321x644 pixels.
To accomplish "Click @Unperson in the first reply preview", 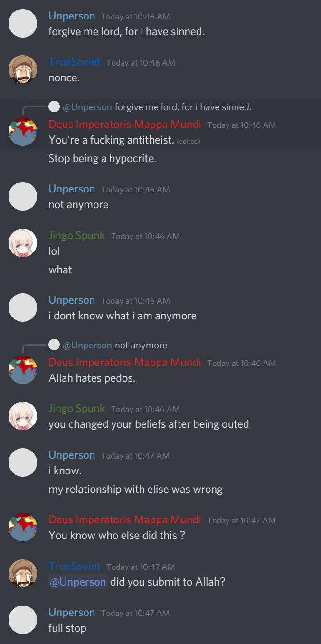I will click(x=87, y=107).
